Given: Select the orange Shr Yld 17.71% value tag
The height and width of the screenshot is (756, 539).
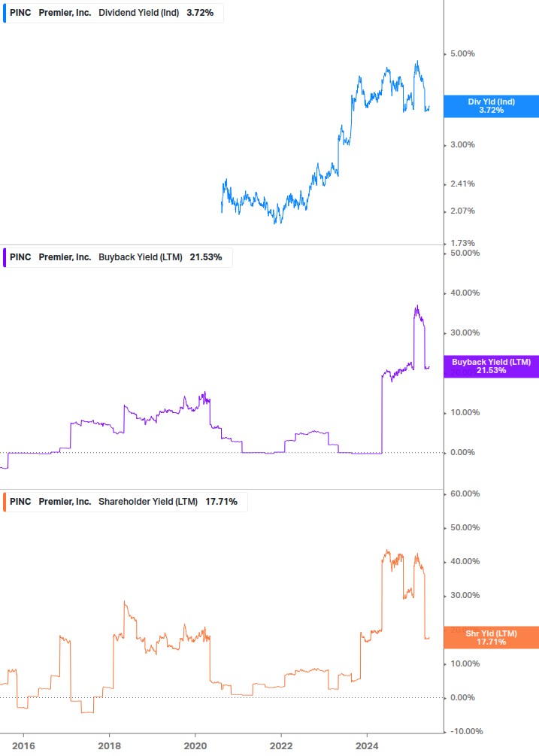Looking at the screenshot, I should coord(492,637).
